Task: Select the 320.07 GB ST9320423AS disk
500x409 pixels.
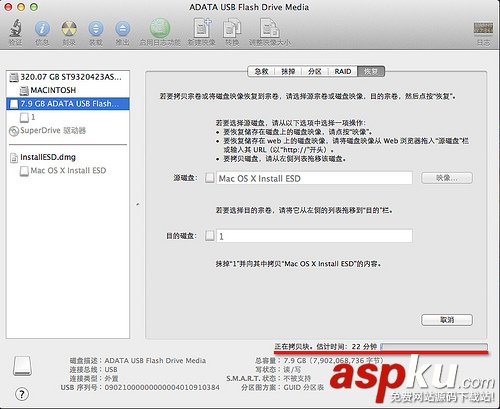Action: tap(68, 77)
